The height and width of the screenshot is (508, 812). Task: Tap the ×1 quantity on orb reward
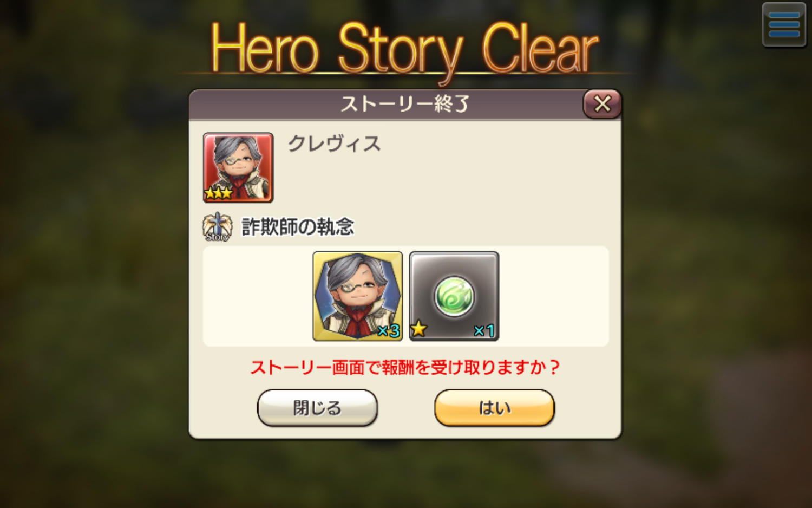point(484,331)
